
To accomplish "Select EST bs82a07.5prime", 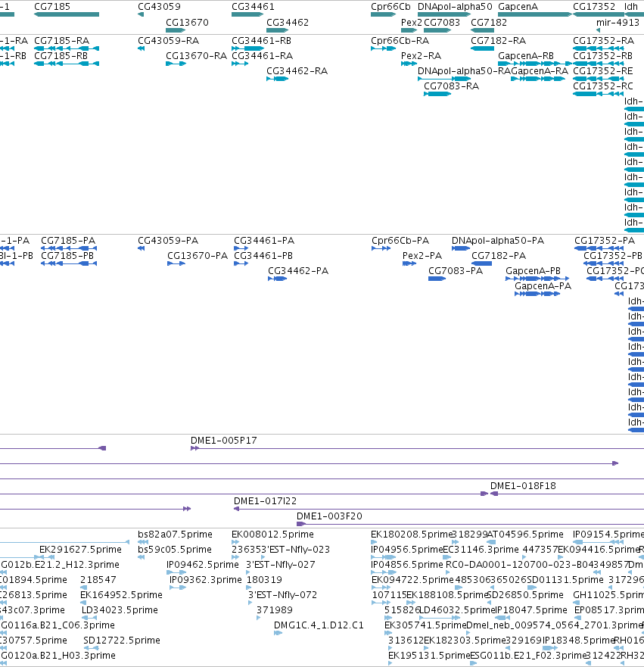I will coord(175,535).
